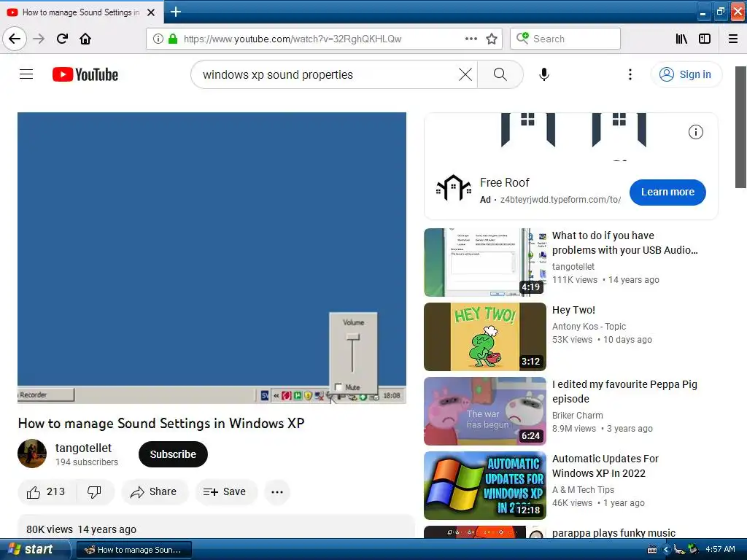Screen dimensions: 747x560
Task: Open the ad info icon
Action: coord(695,132)
